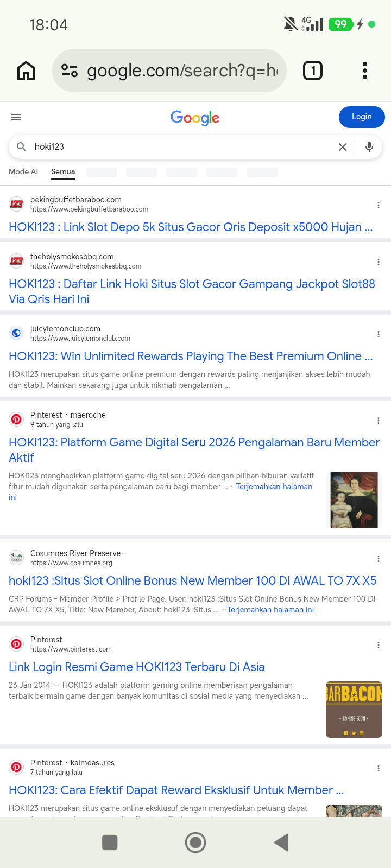The width and height of the screenshot is (391, 868).
Task: Click Pinterest favicon on maeroche result
Action: [x=16, y=419]
